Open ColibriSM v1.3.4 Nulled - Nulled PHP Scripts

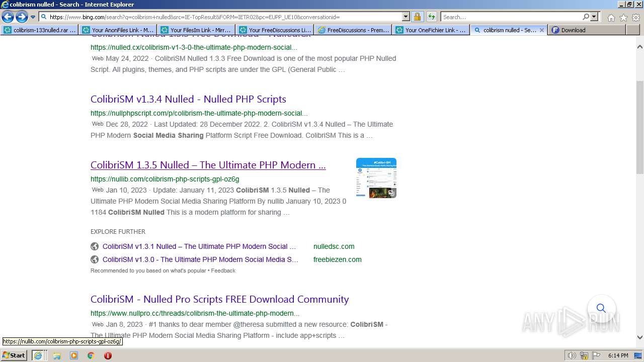188,99
